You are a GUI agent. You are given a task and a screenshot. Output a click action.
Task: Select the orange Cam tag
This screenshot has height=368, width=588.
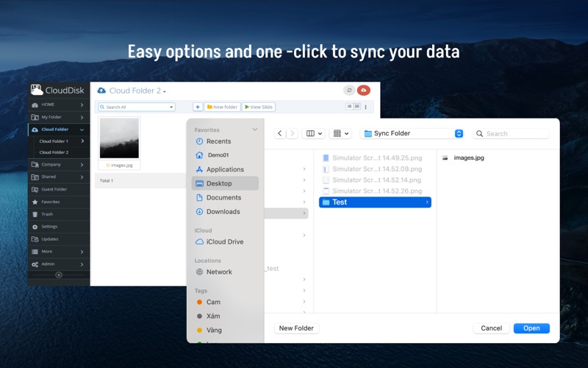[x=225, y=302]
